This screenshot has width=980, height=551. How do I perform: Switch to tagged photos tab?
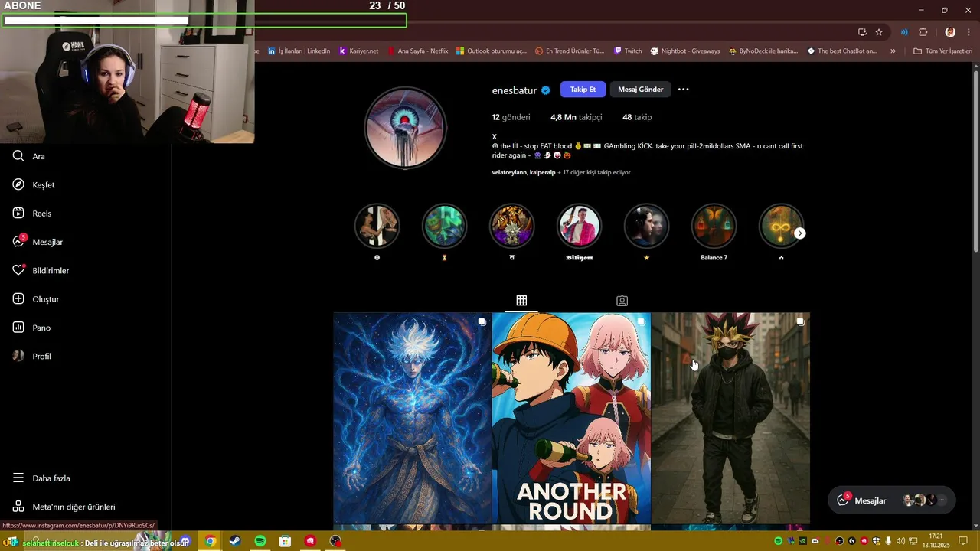tap(622, 301)
